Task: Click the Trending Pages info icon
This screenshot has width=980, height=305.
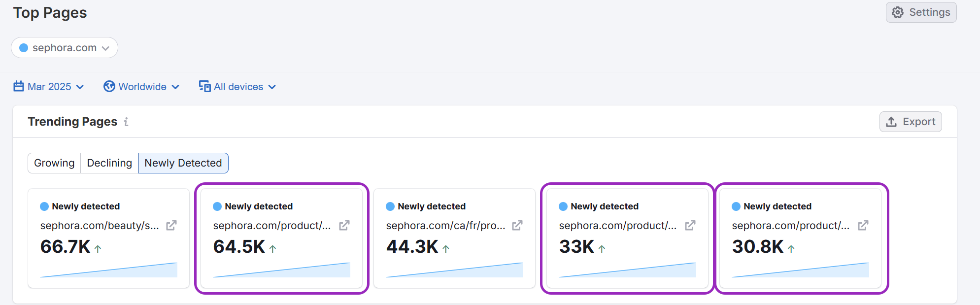Action: pos(126,122)
